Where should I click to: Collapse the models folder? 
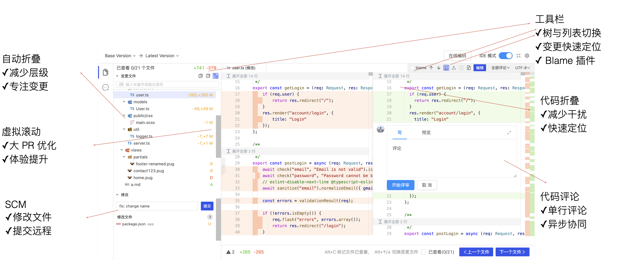[124, 102]
